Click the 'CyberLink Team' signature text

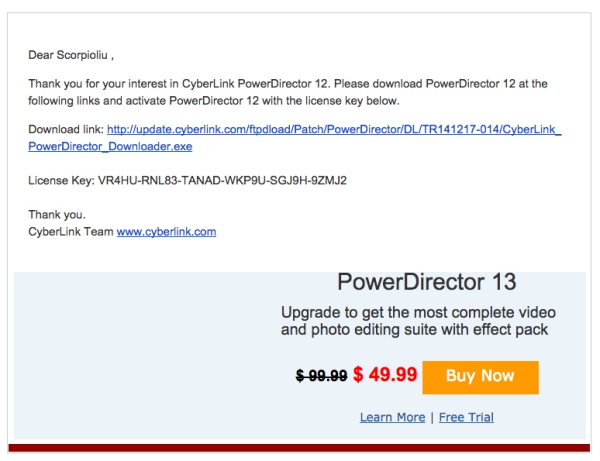(71, 232)
